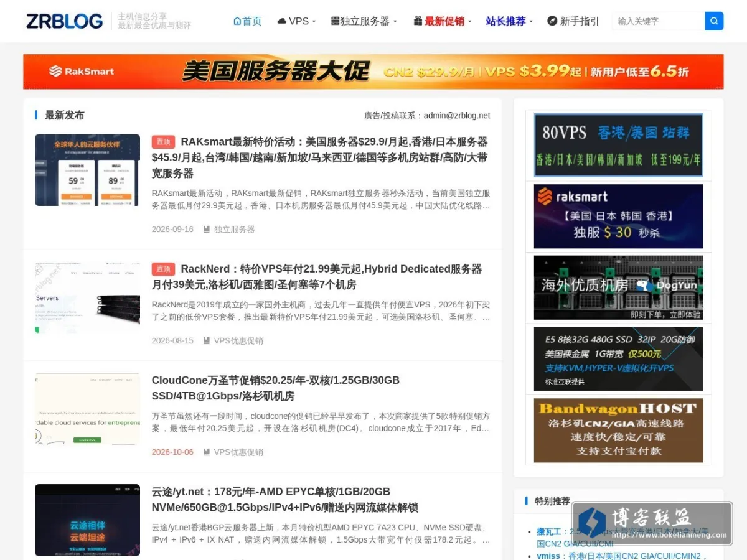This screenshot has height=560, width=747.
Task: Click the 云途 post thumbnail image
Action: [87, 520]
